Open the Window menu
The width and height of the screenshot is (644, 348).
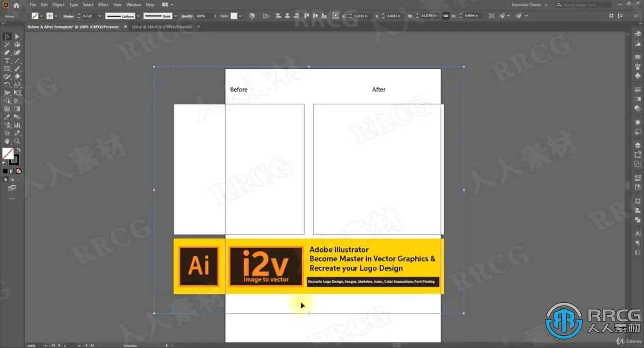click(134, 5)
